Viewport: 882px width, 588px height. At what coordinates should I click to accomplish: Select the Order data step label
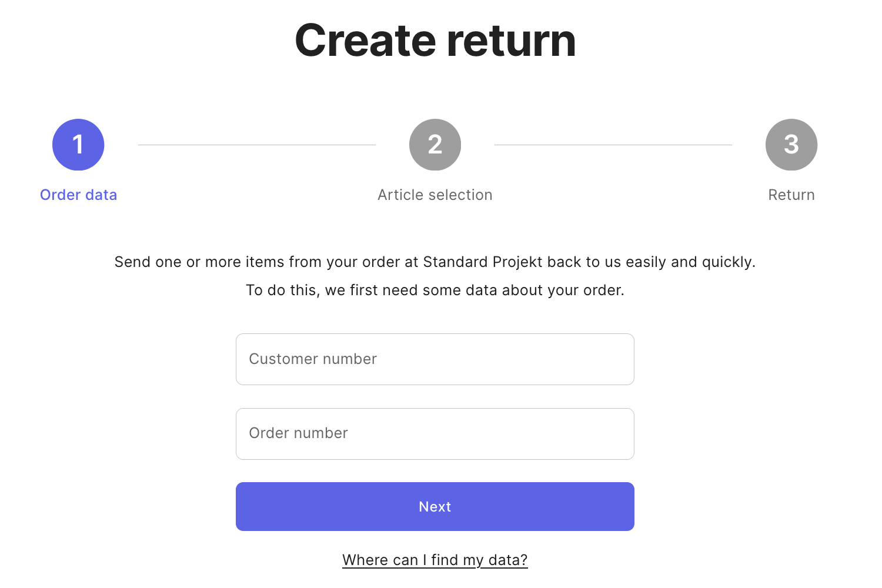point(78,195)
